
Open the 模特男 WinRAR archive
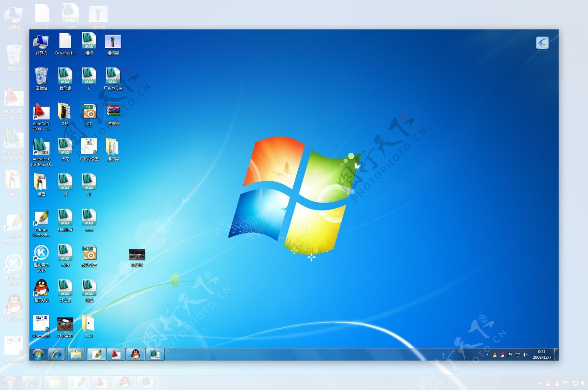(x=113, y=114)
